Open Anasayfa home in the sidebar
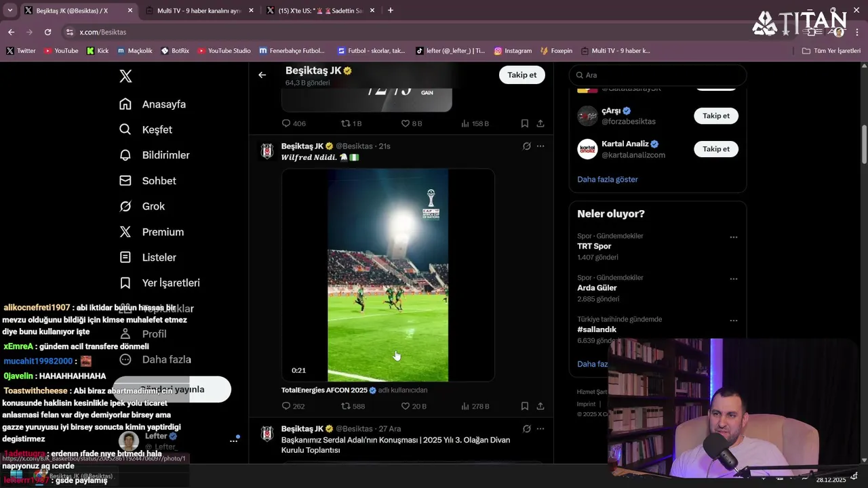Image resolution: width=868 pixels, height=488 pixels. coord(153,104)
